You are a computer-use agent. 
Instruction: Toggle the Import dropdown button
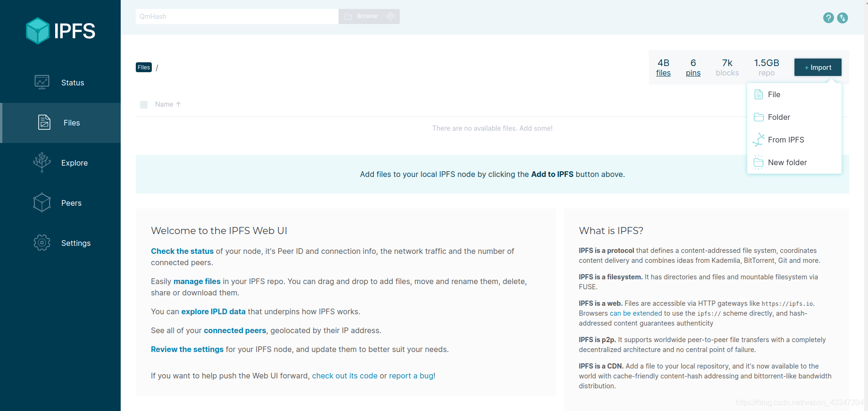pos(818,67)
